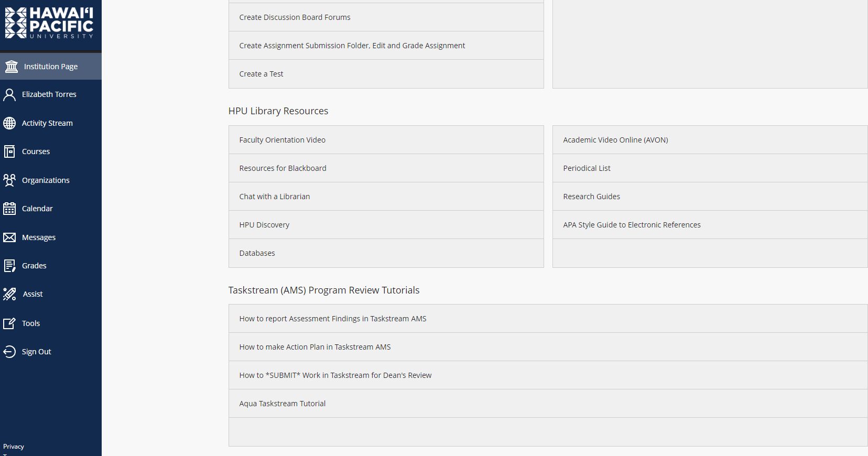Open the Institution Page menu item
The width and height of the screenshot is (868, 456).
[51, 67]
